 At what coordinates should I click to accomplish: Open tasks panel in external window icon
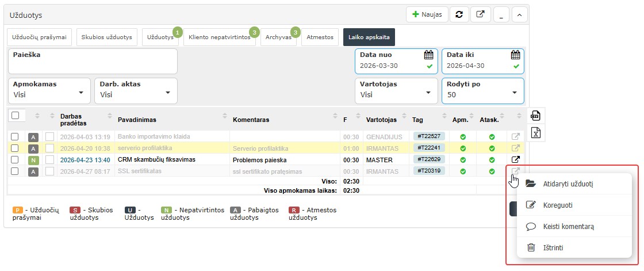pyautogui.click(x=480, y=14)
